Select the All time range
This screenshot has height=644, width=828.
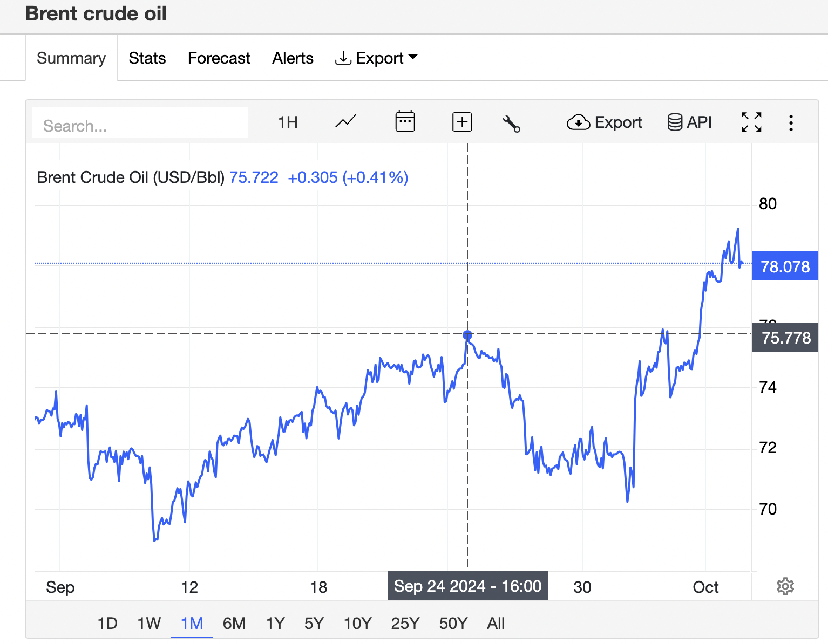pyautogui.click(x=496, y=624)
